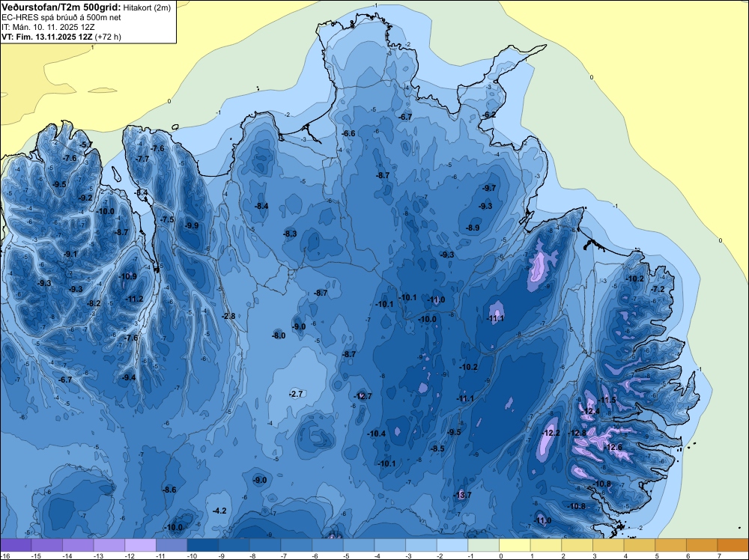Viewport: 749px width, 560px height.
Task: Click the -2.8 temperature value on the map
Action: click(x=228, y=316)
